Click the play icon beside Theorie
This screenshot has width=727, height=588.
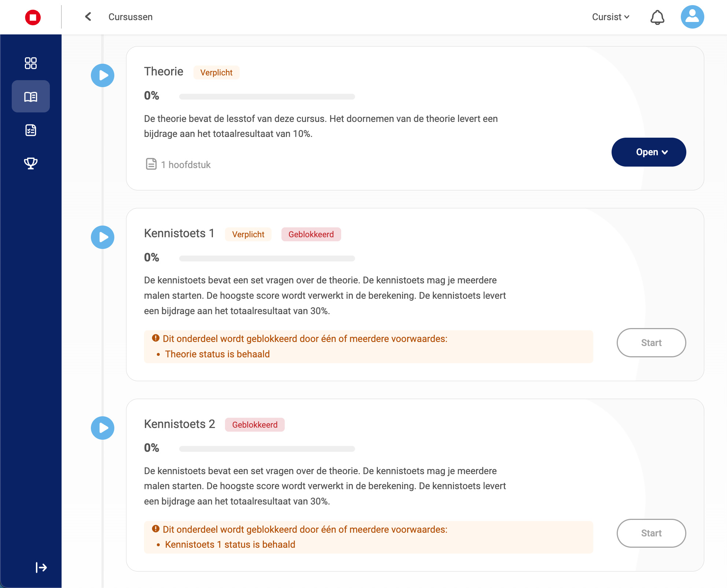(x=103, y=75)
